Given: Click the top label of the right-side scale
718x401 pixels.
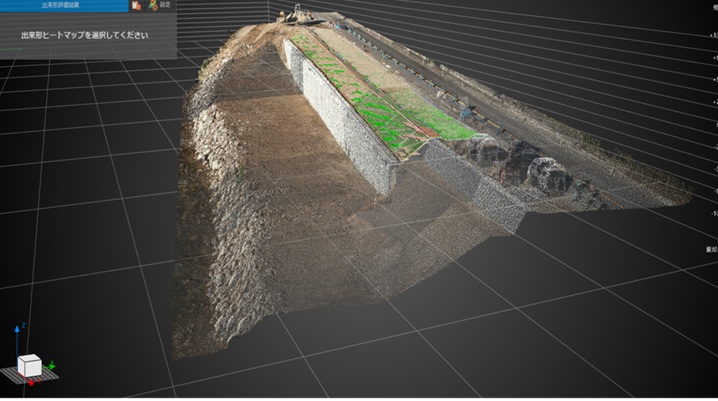Looking at the screenshot, I should click(711, 6).
